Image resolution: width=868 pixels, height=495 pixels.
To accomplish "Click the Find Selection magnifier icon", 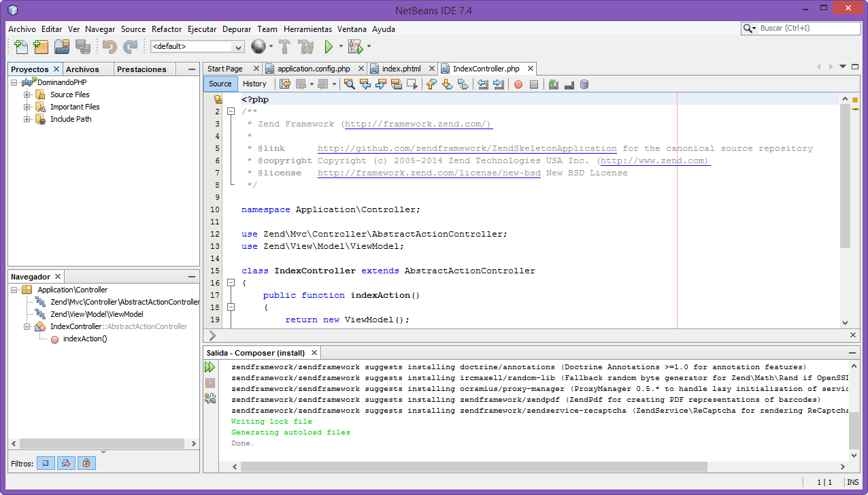I will (x=350, y=84).
